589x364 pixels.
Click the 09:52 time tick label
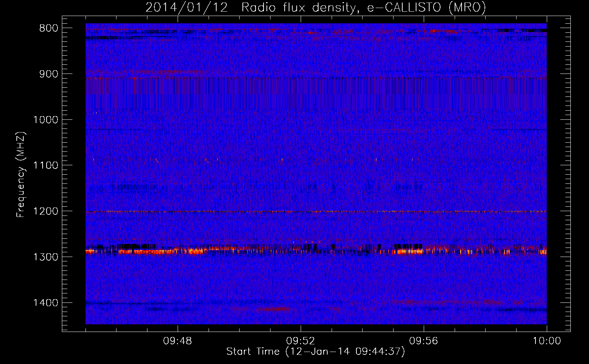click(301, 341)
